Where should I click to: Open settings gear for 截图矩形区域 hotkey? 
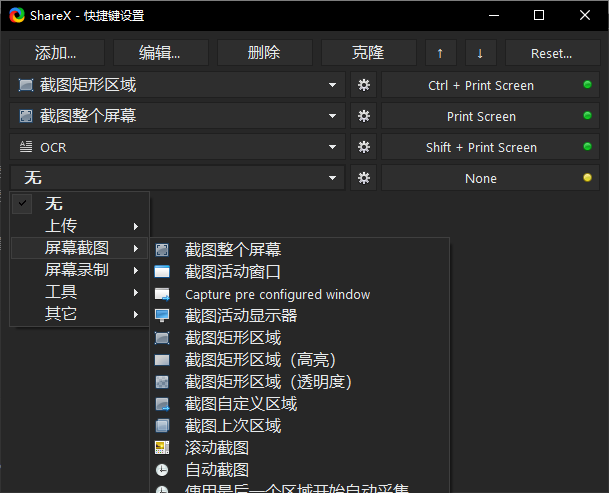tap(364, 85)
